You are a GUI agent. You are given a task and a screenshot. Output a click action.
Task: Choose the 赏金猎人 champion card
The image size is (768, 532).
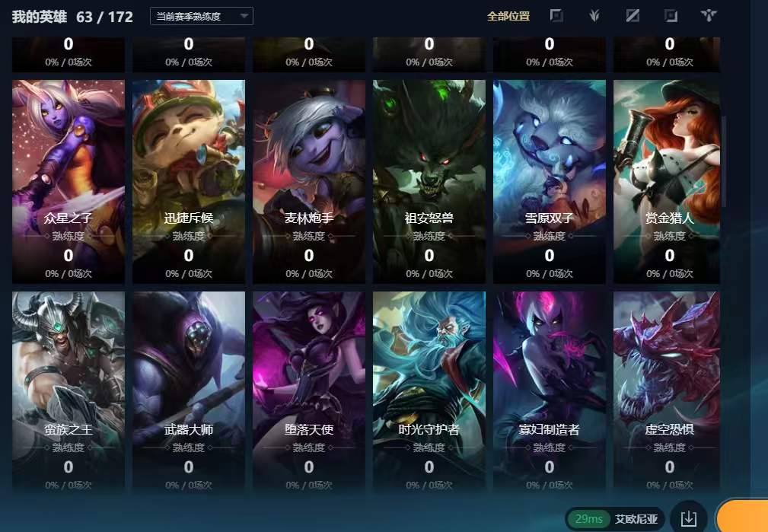[x=667, y=182]
